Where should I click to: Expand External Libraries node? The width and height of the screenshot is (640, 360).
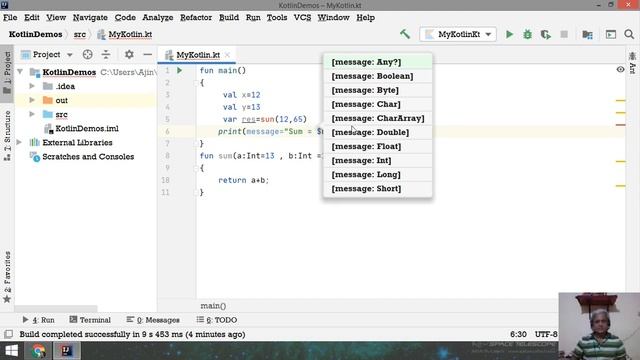pos(19,142)
